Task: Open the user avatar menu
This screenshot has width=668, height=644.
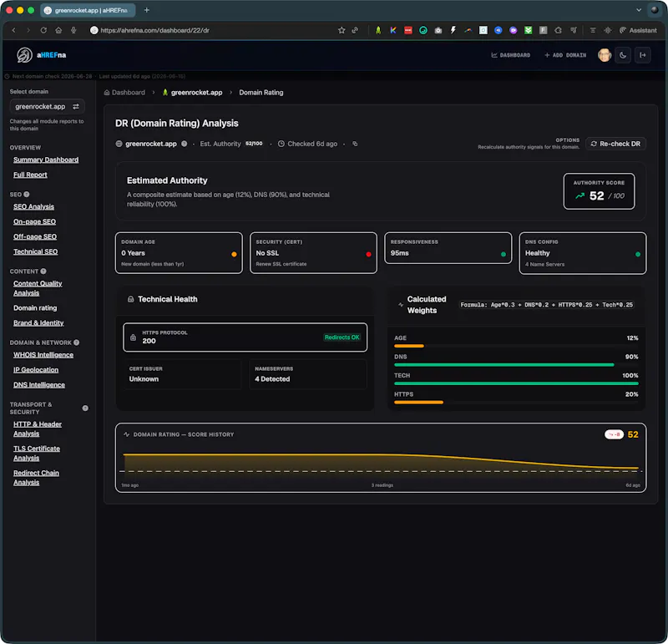Action: pos(604,55)
